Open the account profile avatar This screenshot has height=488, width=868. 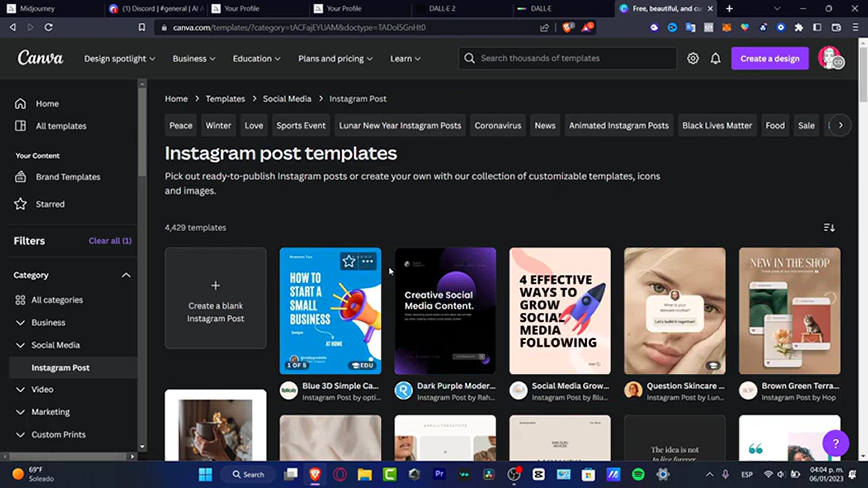point(830,58)
